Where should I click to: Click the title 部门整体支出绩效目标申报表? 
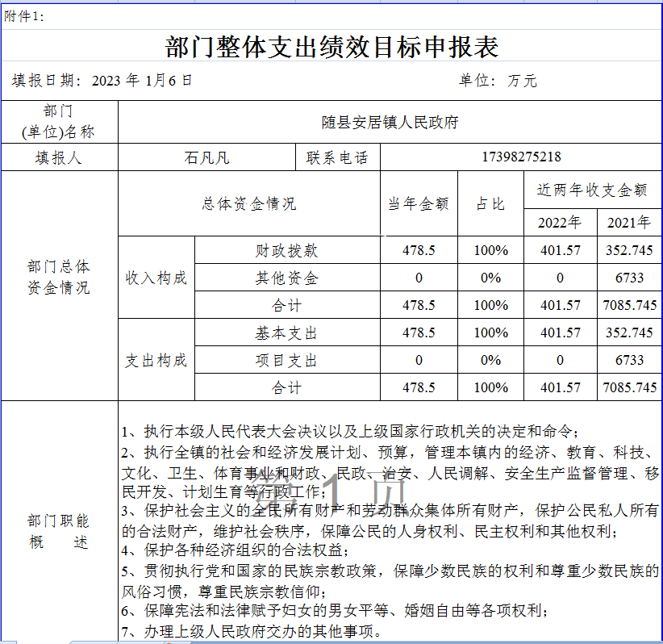pos(331,46)
